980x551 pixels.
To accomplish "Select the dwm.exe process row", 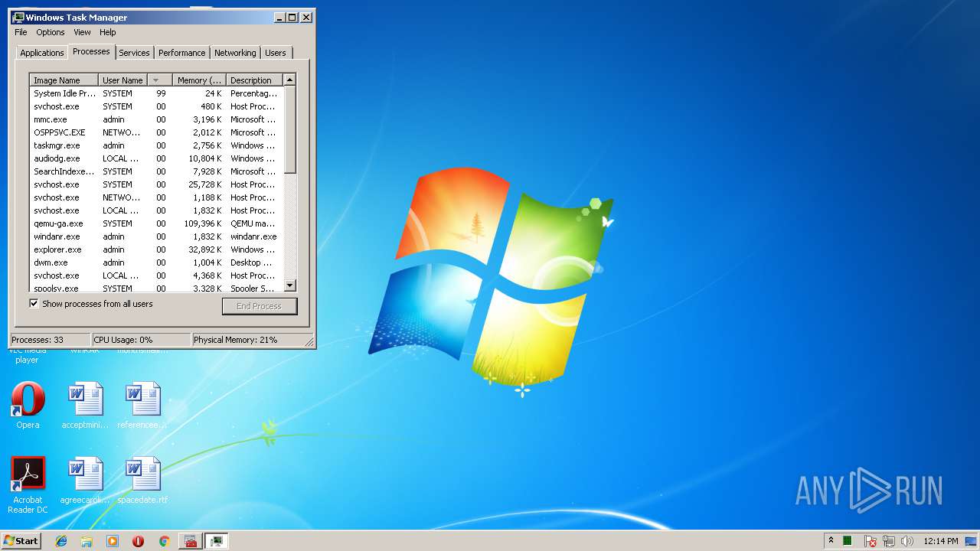I will coord(156,262).
